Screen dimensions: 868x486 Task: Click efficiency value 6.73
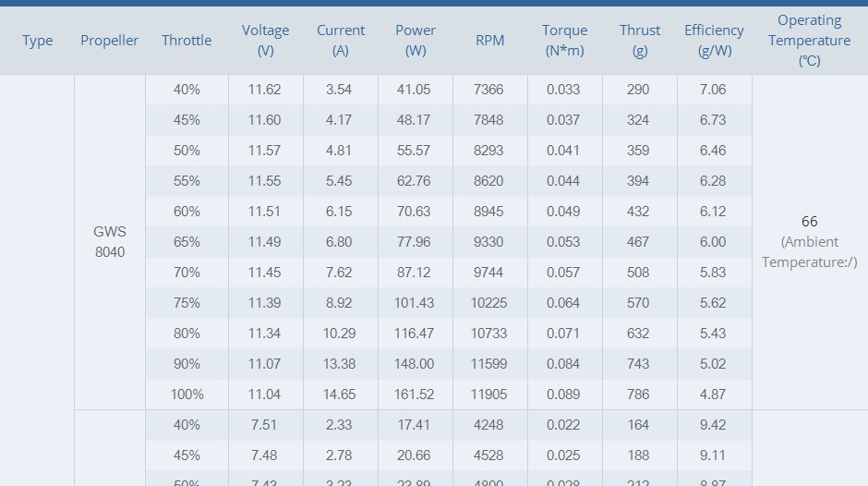click(713, 120)
